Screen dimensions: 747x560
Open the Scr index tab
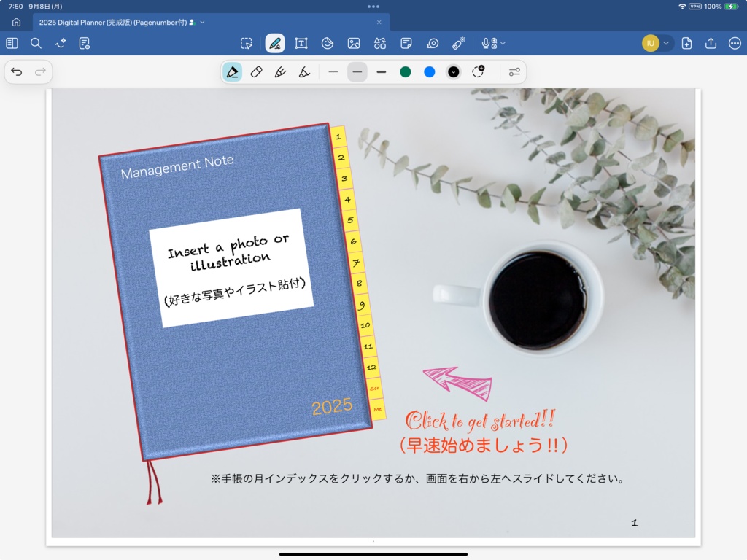(374, 388)
